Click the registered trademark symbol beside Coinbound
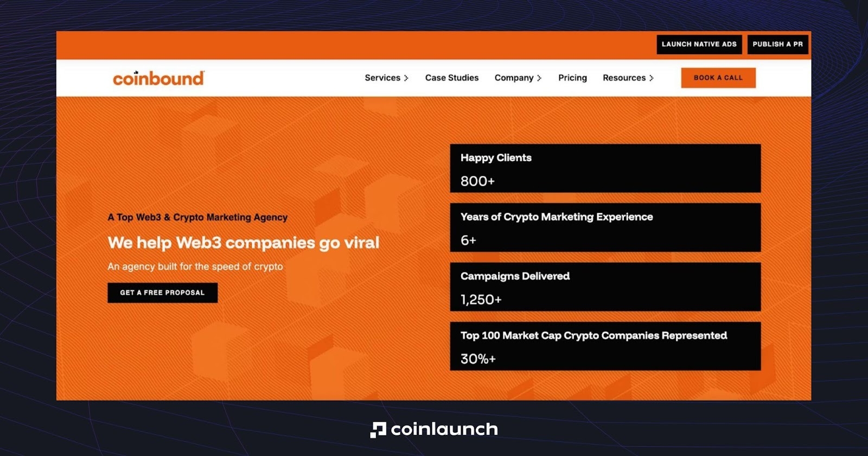The image size is (868, 456). tap(203, 71)
